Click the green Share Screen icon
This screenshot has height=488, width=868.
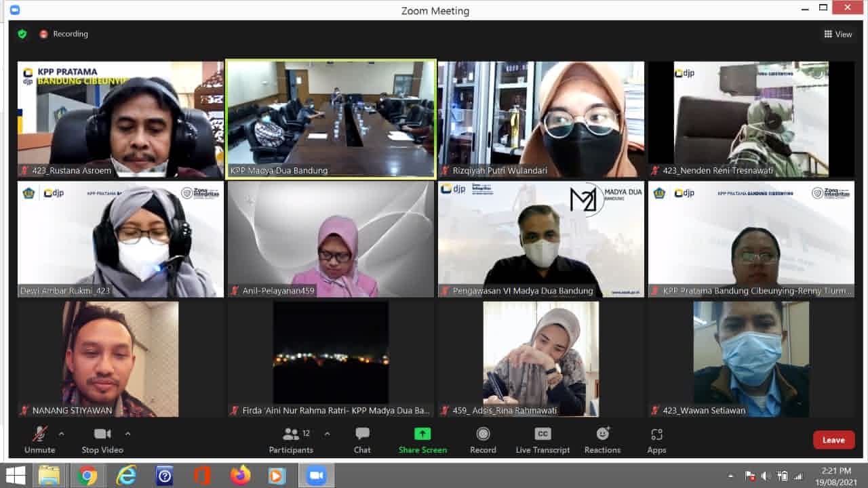point(422,434)
